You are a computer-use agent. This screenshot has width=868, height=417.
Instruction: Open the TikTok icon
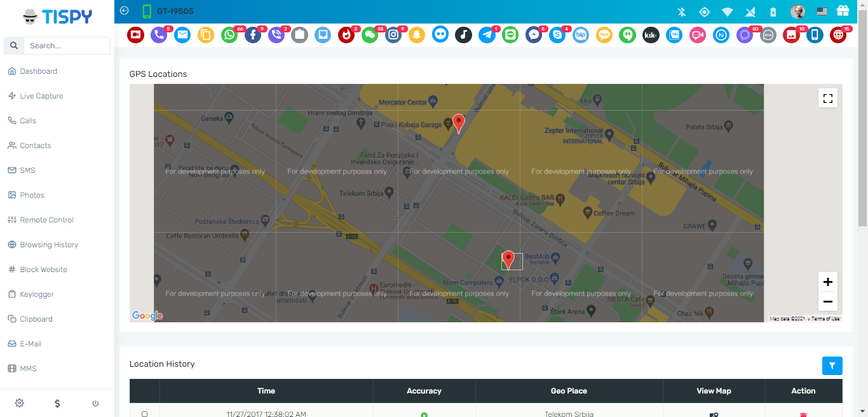pos(463,35)
